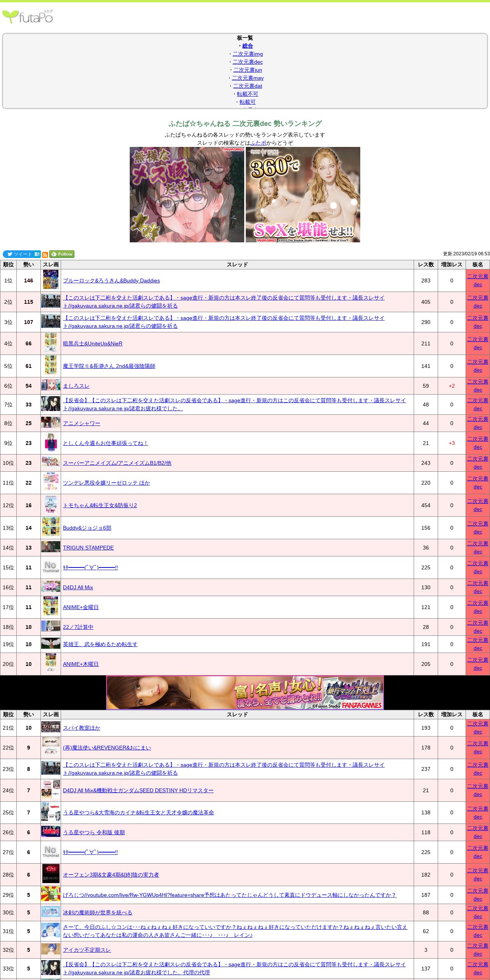Click the No Thumbnail image in 15位 row
This screenshot has height=980, width=490.
pos(51,566)
